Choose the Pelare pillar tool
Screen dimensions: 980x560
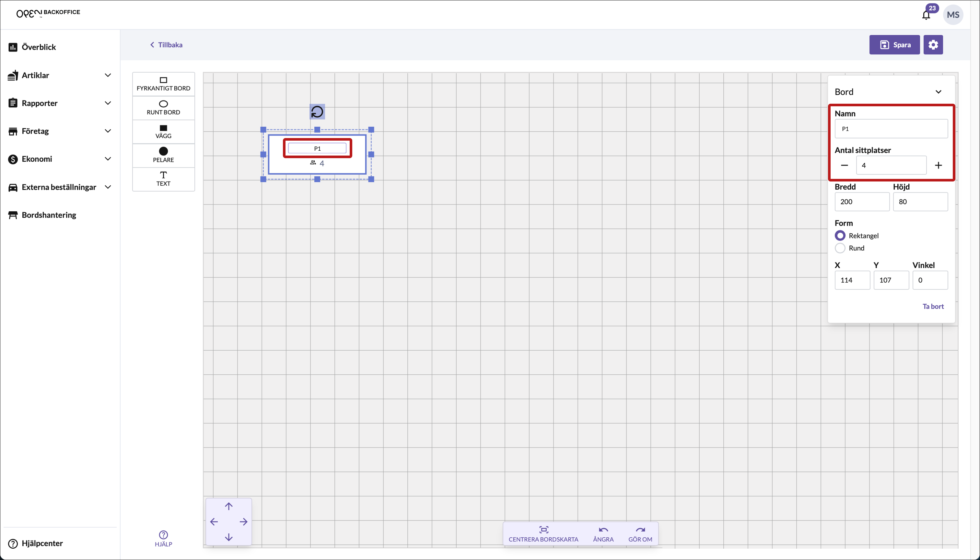163,155
